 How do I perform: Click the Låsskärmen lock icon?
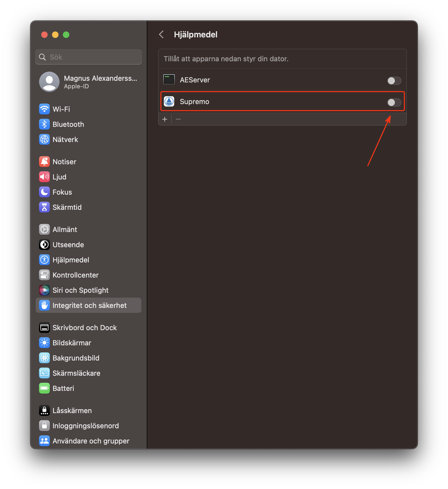click(44, 411)
